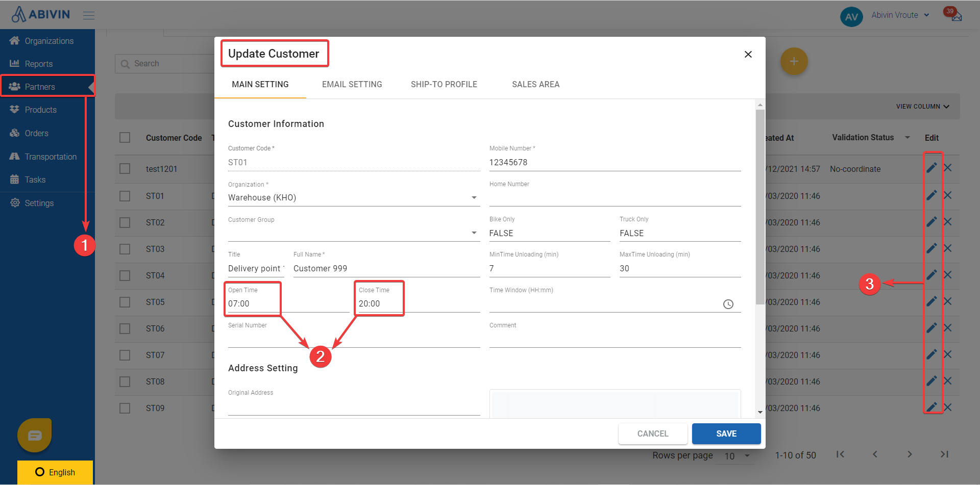
Task: Switch to the MAIN SETTING tab
Action: coord(260,85)
